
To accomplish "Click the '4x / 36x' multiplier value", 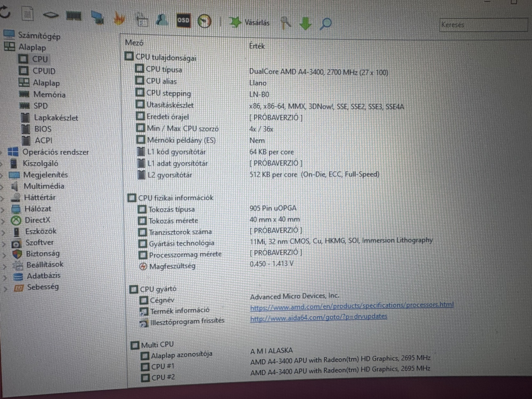I will point(261,129).
